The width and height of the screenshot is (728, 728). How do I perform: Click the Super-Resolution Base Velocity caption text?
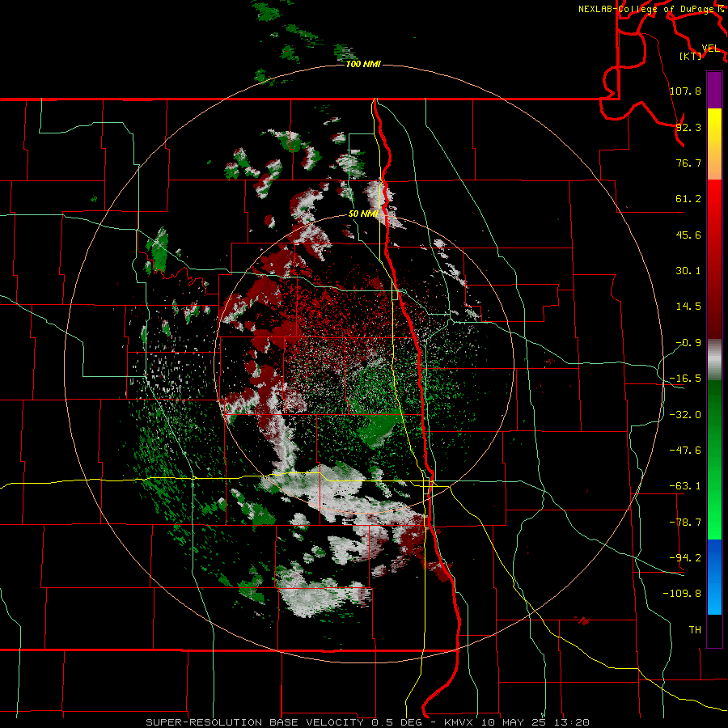[368, 722]
